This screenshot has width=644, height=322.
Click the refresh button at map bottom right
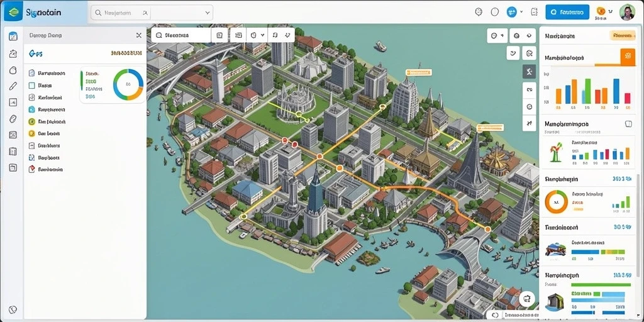point(528,299)
